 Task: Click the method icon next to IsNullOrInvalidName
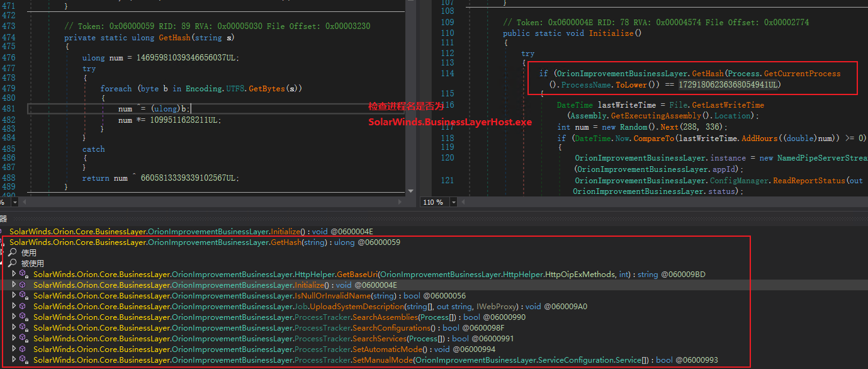24,296
